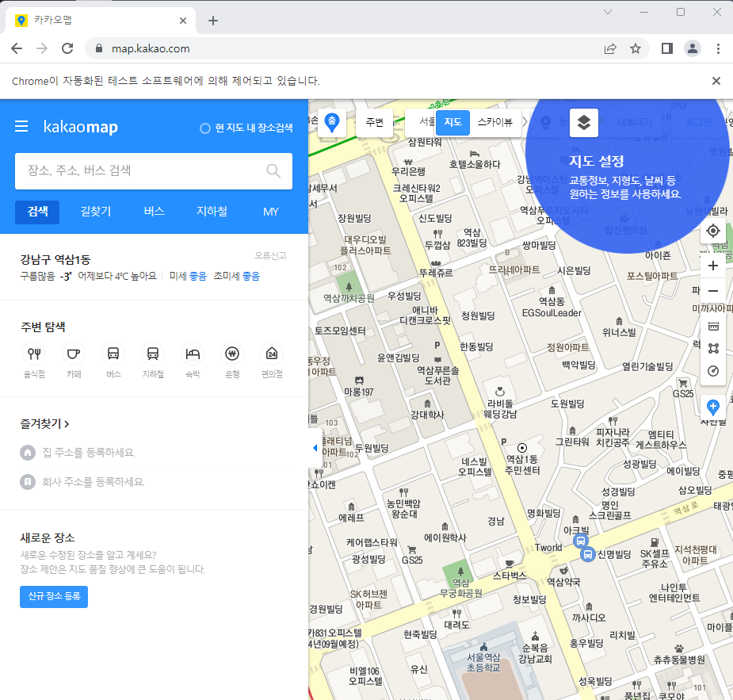Open Chrome tab search dropdown

[x=608, y=12]
